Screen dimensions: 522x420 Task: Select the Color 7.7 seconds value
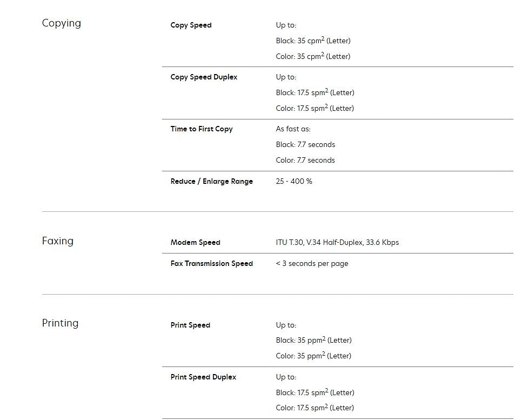[305, 161]
